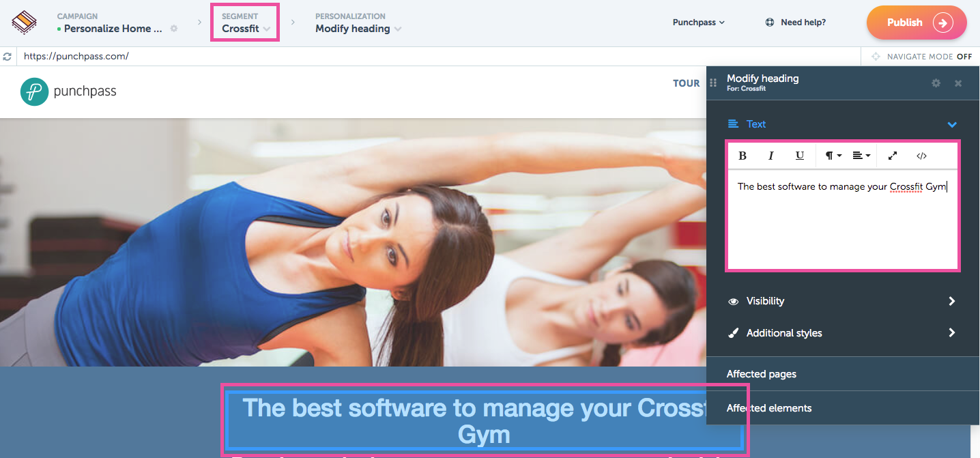Click the Need help globe icon
Viewport: 980px width, 458px height.
pos(770,23)
